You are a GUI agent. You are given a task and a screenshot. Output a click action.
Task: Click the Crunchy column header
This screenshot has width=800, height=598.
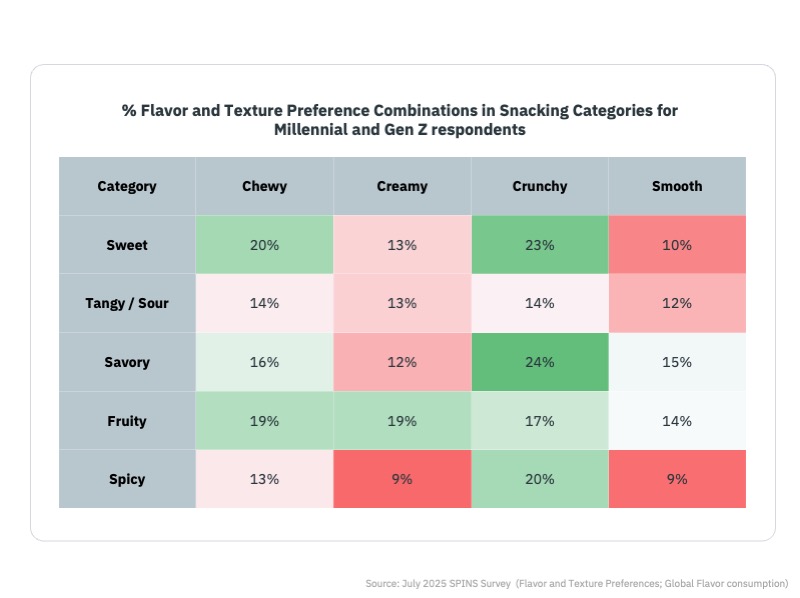point(539,186)
